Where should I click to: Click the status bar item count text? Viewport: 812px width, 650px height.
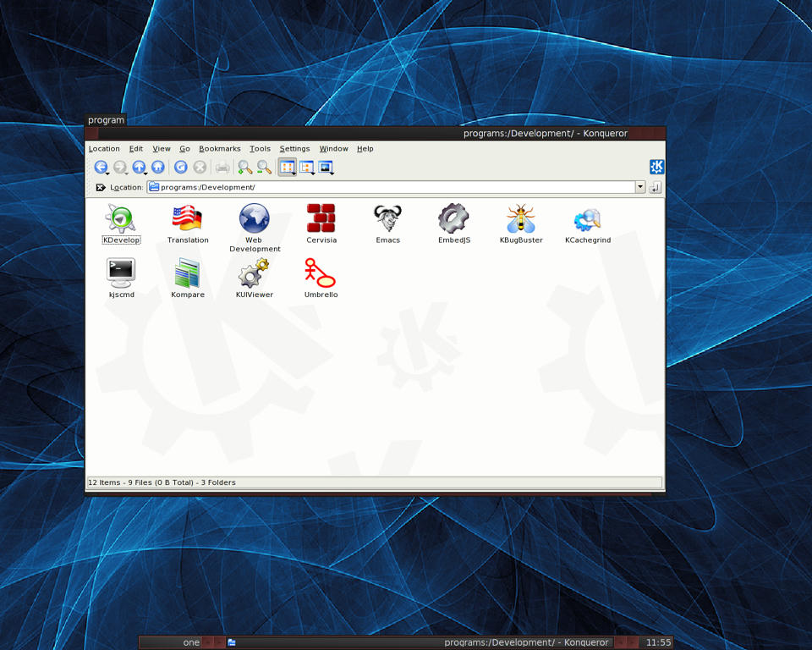coord(162,482)
